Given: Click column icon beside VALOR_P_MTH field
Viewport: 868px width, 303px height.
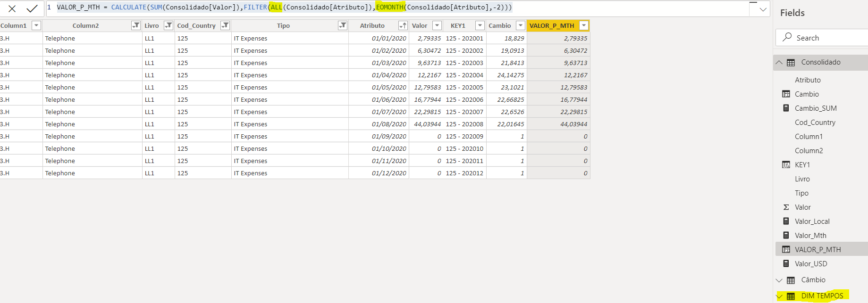Looking at the screenshot, I should pos(786,250).
